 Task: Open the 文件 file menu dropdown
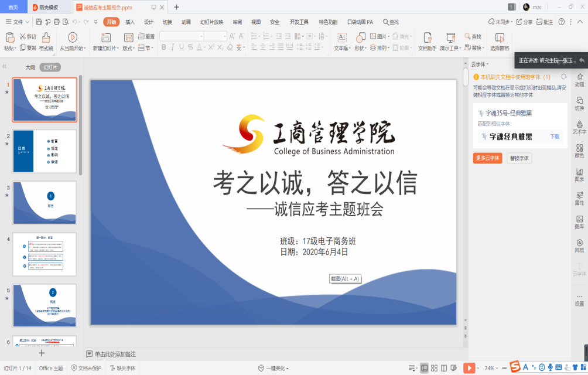pyautogui.click(x=17, y=22)
